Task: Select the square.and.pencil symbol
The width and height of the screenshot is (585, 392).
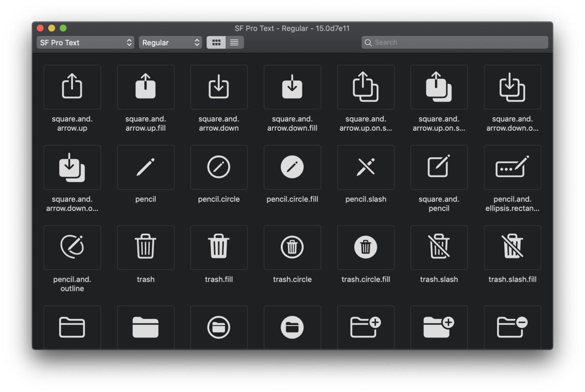Action: tap(439, 167)
